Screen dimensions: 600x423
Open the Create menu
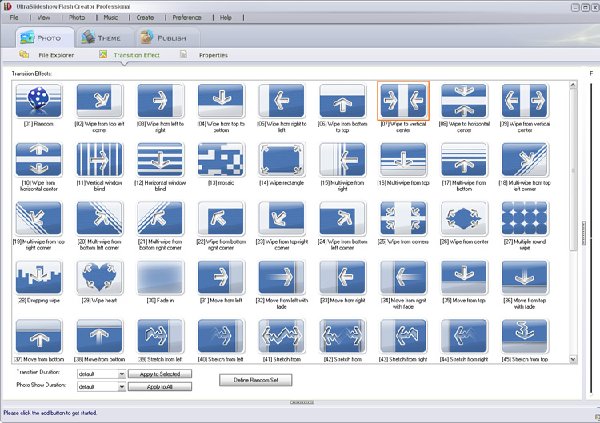pos(145,18)
